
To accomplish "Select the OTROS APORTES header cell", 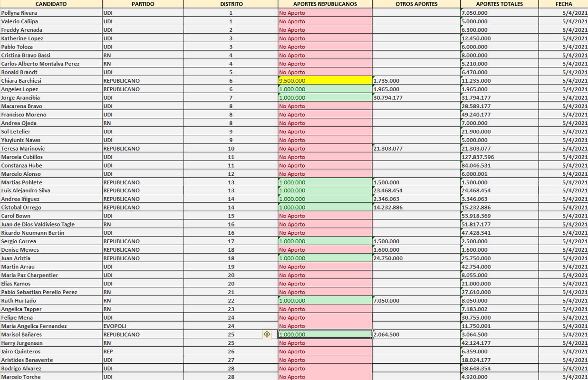I will 416,4.
